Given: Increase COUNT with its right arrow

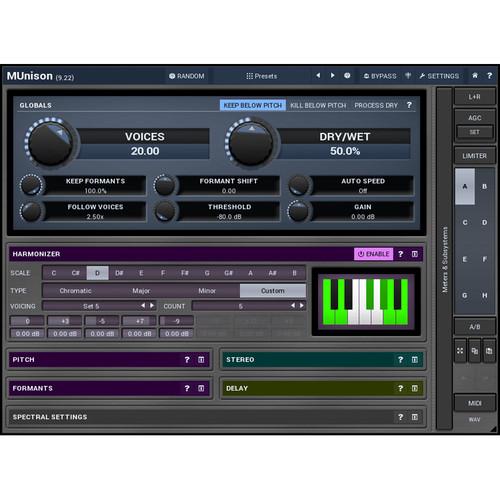Looking at the screenshot, I should (302, 305).
